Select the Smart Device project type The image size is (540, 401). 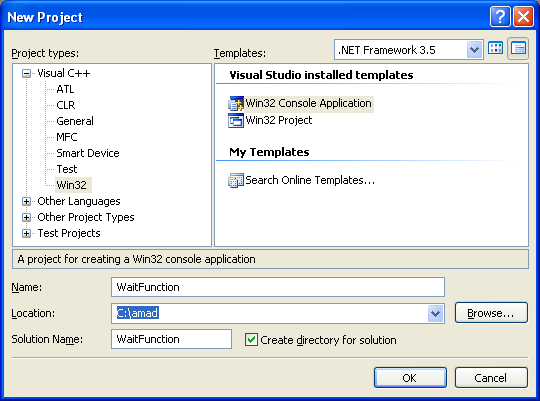[x=87, y=153]
